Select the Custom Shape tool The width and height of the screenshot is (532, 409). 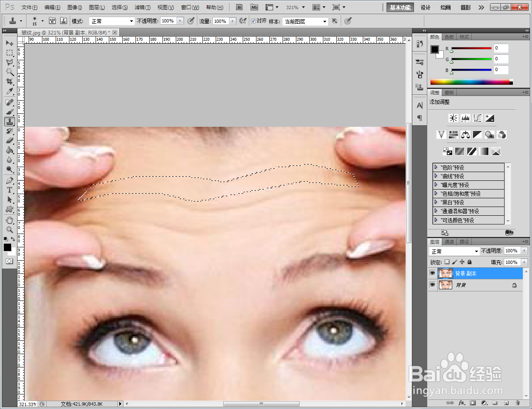[x=10, y=209]
